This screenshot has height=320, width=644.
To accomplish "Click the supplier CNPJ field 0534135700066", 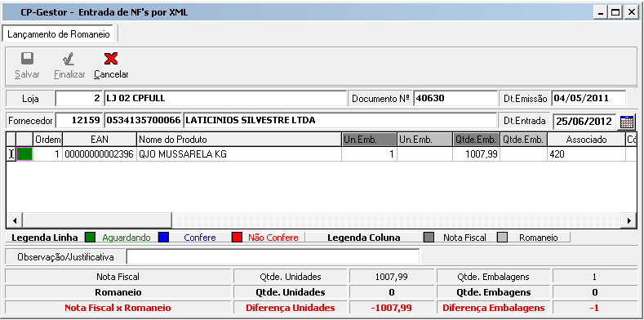I will pos(143,121).
